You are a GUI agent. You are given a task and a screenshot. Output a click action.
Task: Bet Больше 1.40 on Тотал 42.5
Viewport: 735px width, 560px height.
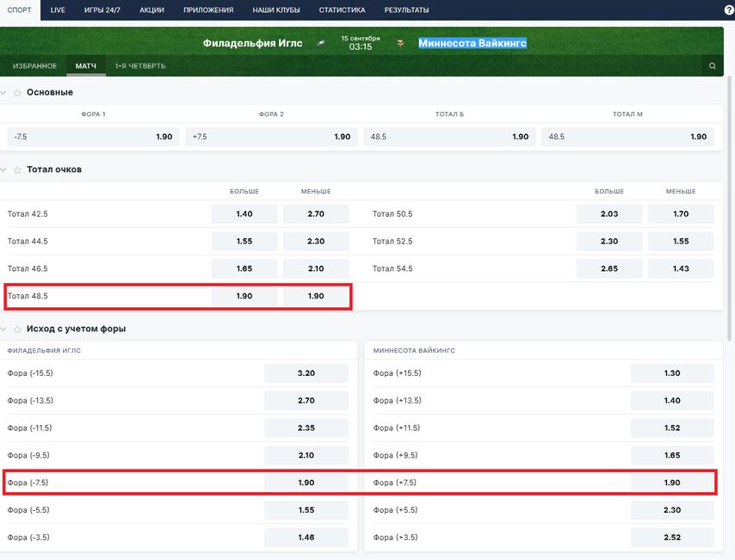point(244,213)
